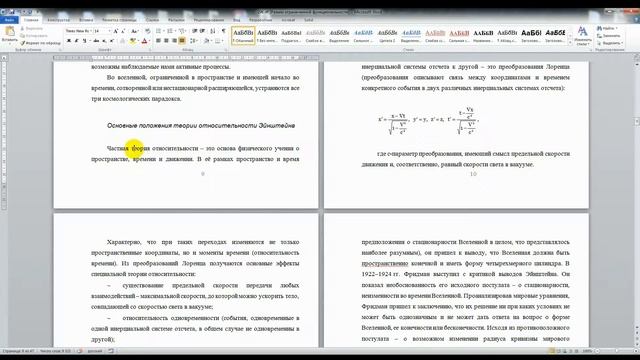Viewport: 640px width, 360px height.
Task: Click the Align Left icon
Action: [x=158, y=41]
